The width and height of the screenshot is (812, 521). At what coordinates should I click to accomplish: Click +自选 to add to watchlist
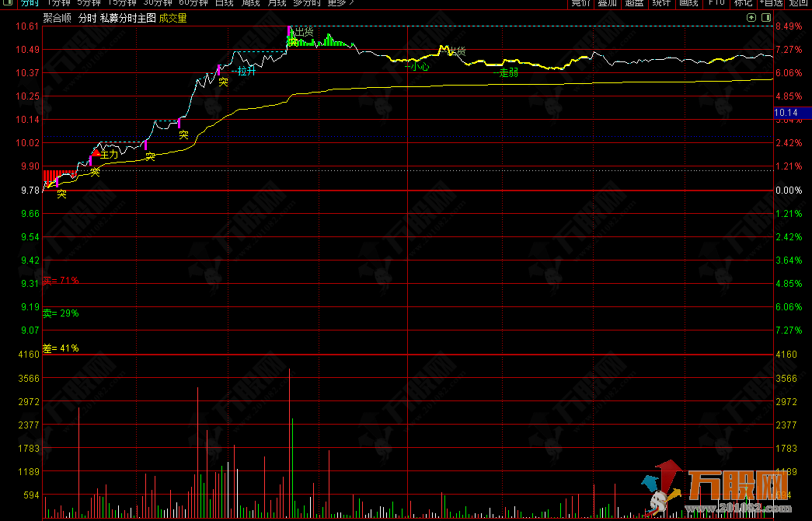pos(771,3)
